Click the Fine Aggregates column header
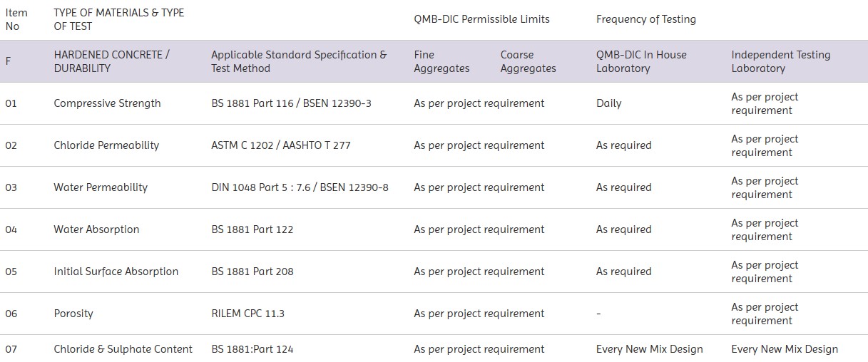868x362 pixels. point(441,61)
